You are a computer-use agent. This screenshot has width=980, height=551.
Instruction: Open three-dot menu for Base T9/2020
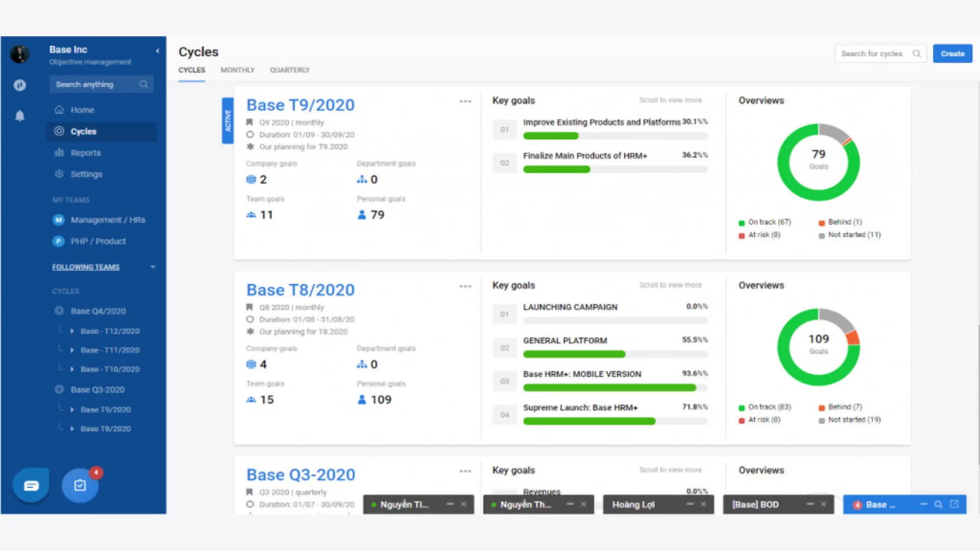coord(465,102)
